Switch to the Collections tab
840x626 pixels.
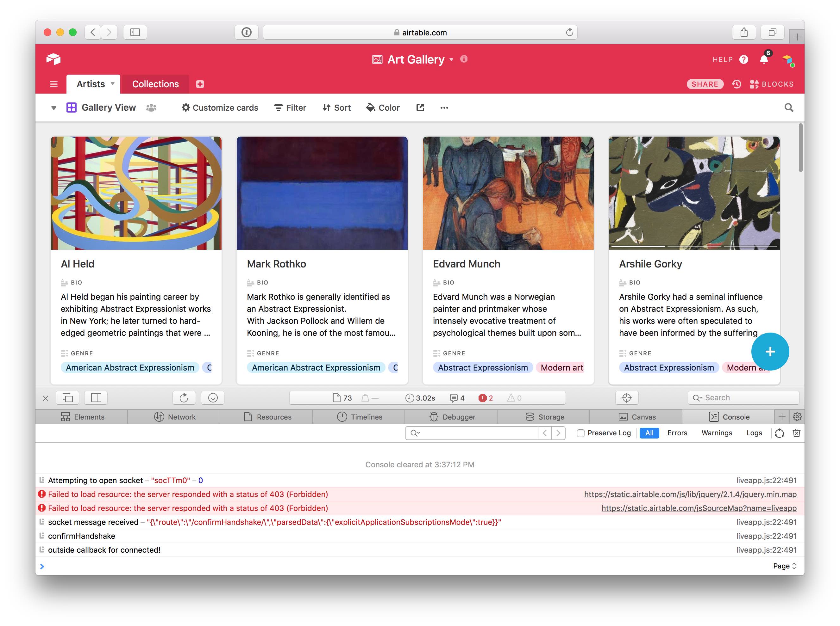tap(155, 83)
